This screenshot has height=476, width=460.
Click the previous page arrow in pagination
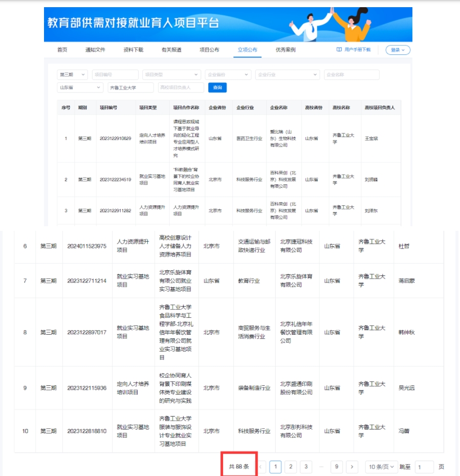pos(260,467)
